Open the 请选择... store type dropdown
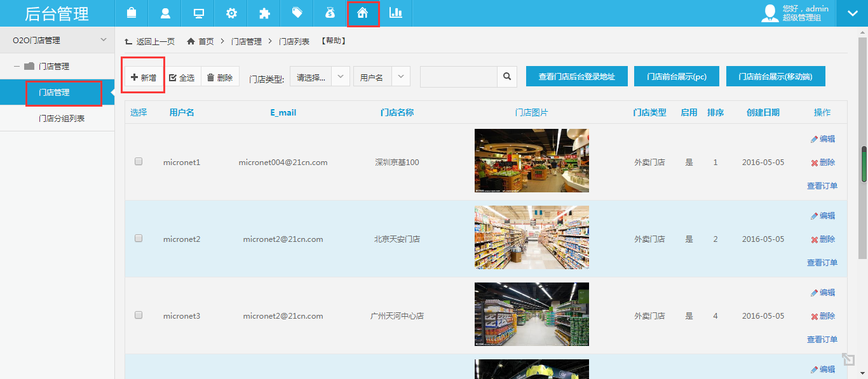The width and height of the screenshot is (868, 379). 320,77
